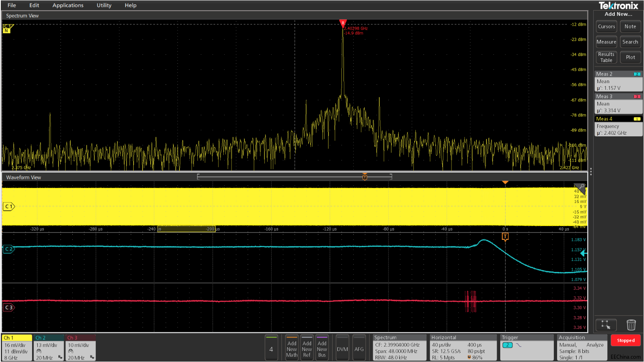Open the Horizontal settings badge
Screen dimensions: 644x362
[x=463, y=348]
